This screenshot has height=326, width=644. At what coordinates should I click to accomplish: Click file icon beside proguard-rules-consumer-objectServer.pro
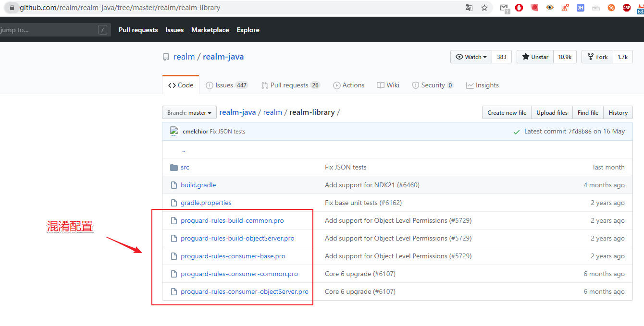click(x=174, y=292)
